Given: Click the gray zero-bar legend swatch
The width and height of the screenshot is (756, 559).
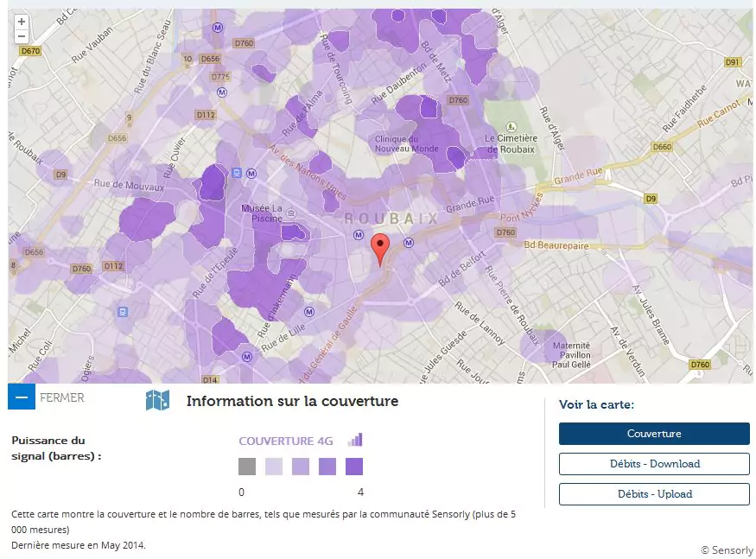Looking at the screenshot, I should click(247, 467).
